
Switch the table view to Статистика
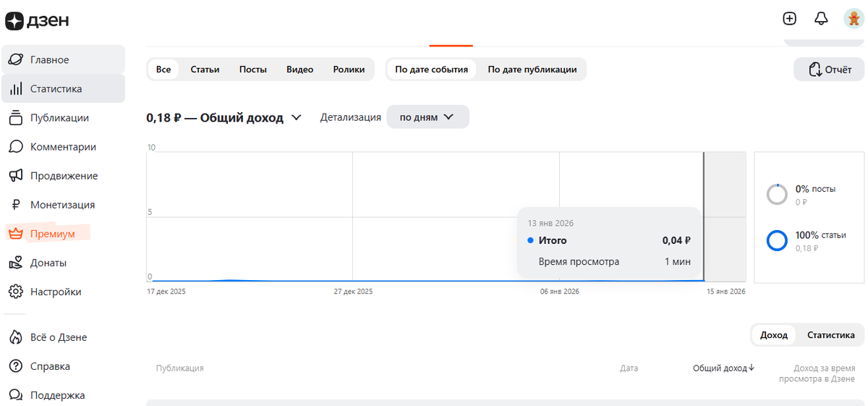pyautogui.click(x=830, y=335)
